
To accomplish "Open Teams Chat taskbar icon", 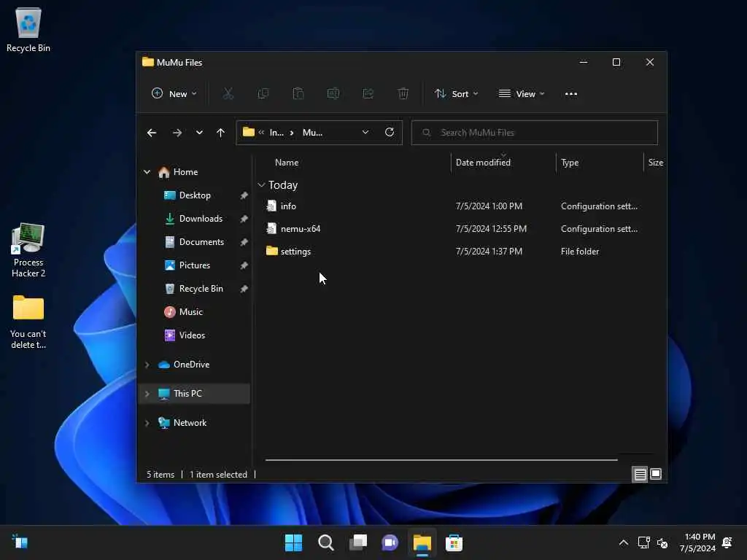I will pos(390,542).
